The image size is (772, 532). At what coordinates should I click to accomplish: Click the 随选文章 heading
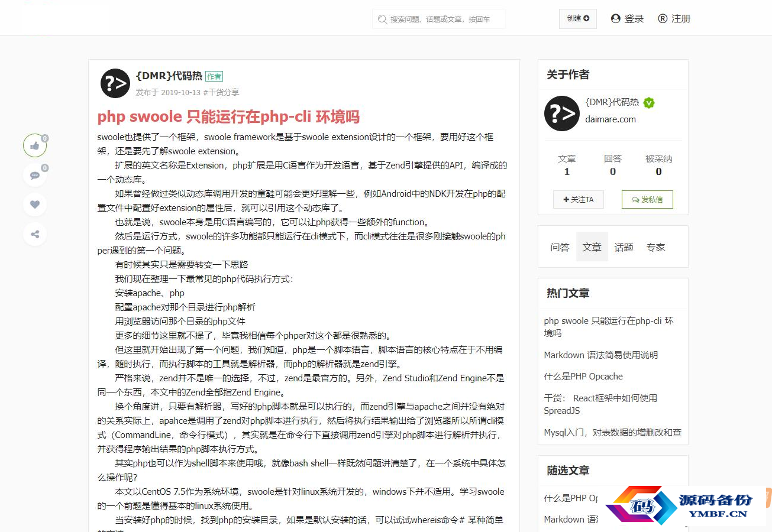pos(568,471)
